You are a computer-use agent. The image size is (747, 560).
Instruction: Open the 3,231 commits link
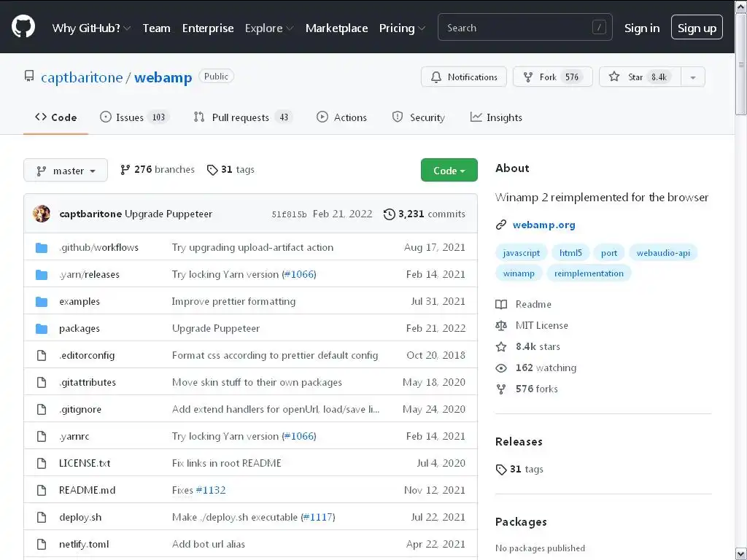425,214
